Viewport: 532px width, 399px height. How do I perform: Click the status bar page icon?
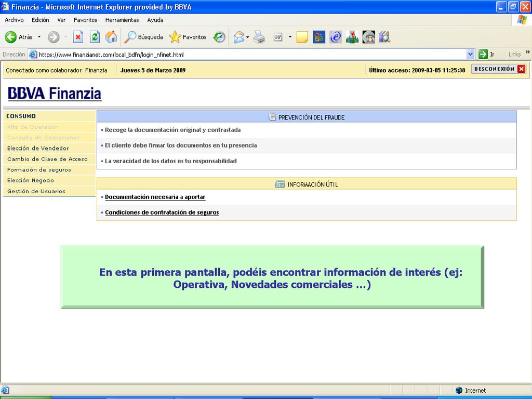[x=5, y=390]
